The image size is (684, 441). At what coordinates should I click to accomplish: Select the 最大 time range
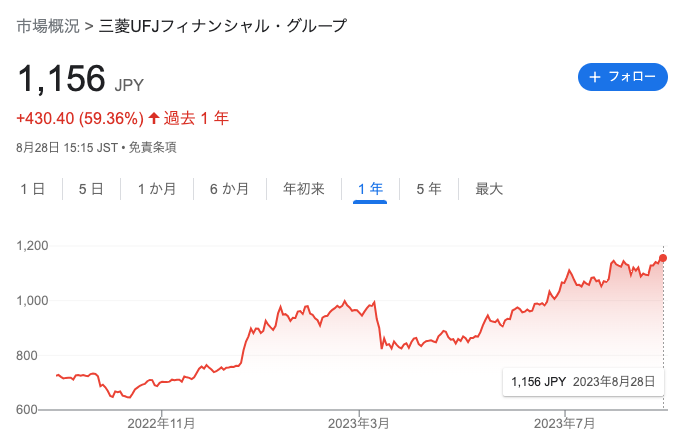pos(489,189)
